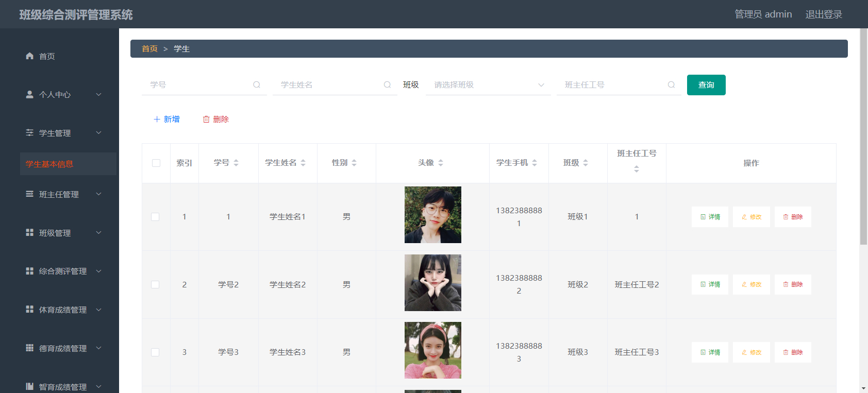Expand 班级管理 chevron

(98, 232)
